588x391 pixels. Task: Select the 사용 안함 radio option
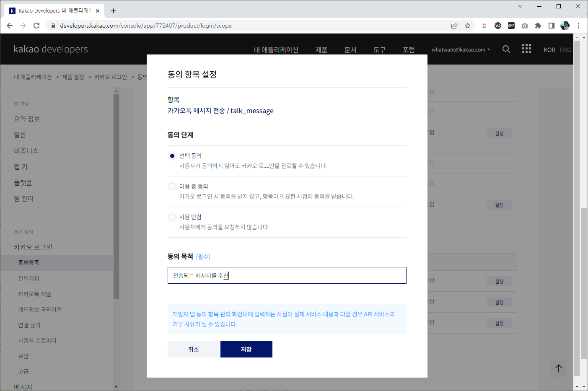[x=172, y=217]
